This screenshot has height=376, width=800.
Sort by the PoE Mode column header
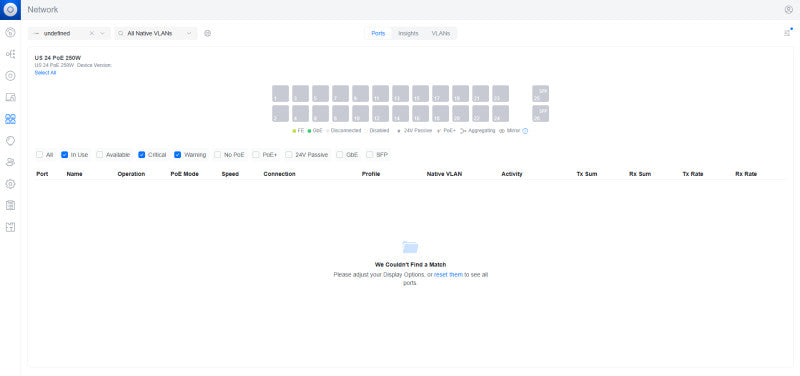185,174
